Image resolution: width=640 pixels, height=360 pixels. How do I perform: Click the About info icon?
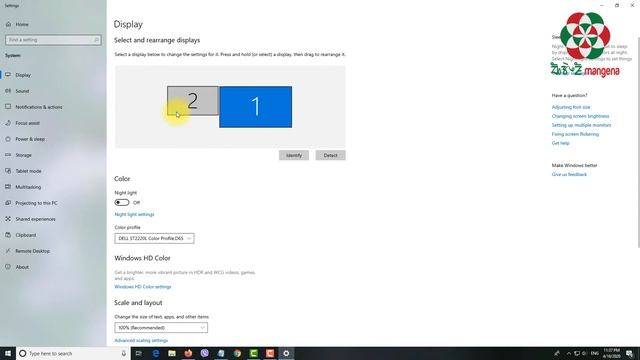click(8, 267)
